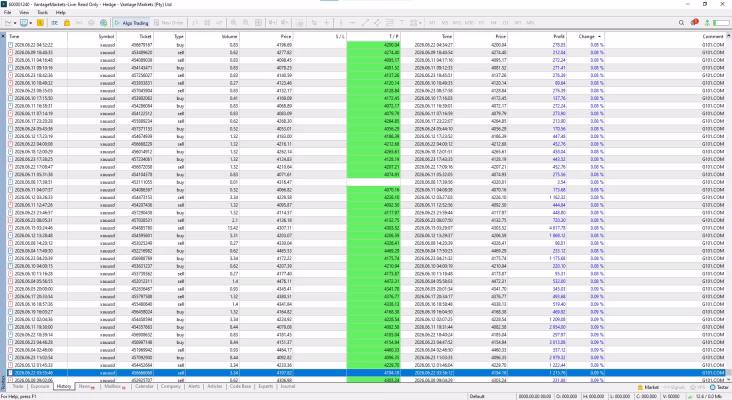
Task: Select the text label T tool
Action: coord(401,22)
